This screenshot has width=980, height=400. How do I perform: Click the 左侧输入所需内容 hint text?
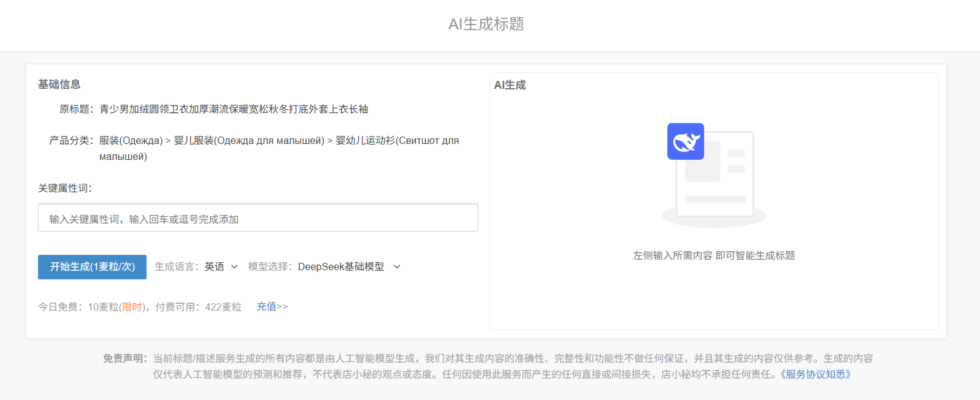(713, 255)
